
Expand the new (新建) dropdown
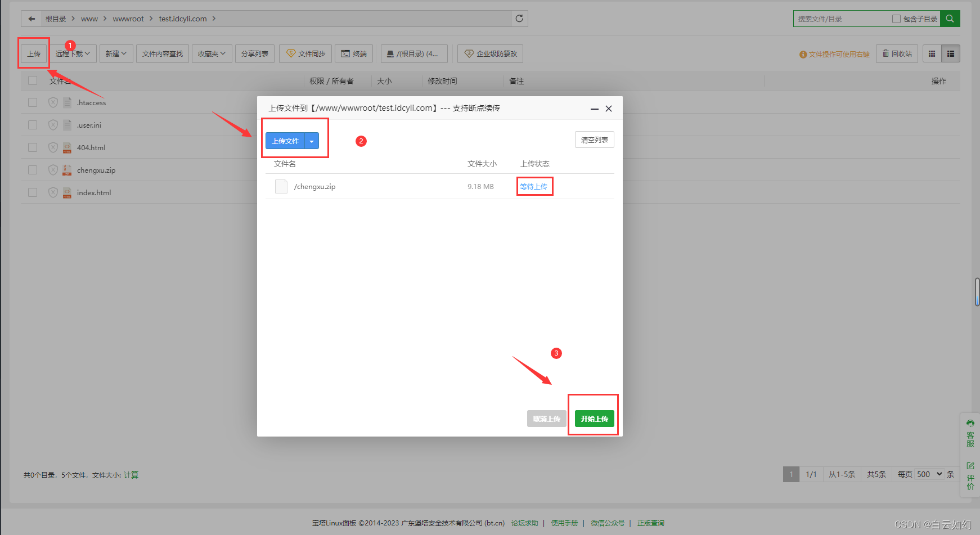click(116, 53)
